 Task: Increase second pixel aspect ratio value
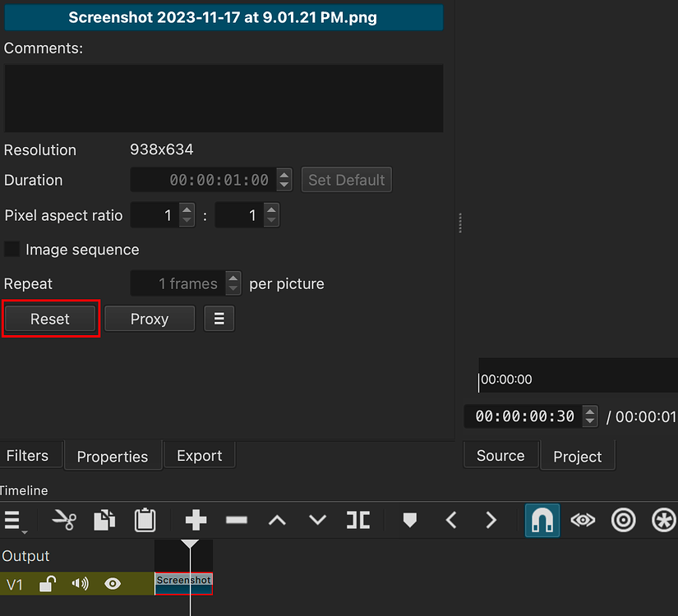click(271, 210)
